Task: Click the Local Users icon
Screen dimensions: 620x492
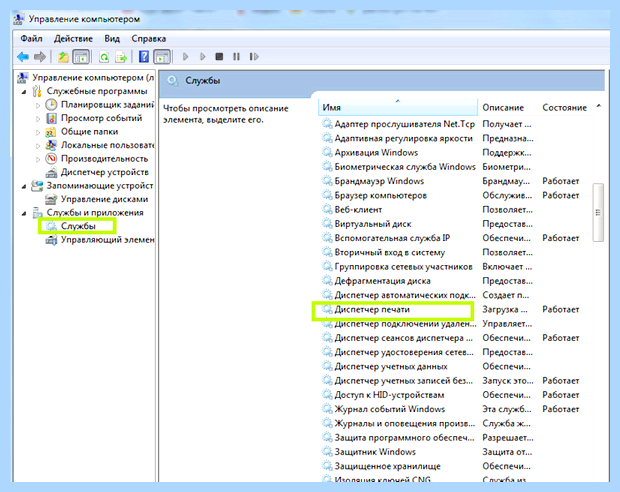Action: (51, 145)
